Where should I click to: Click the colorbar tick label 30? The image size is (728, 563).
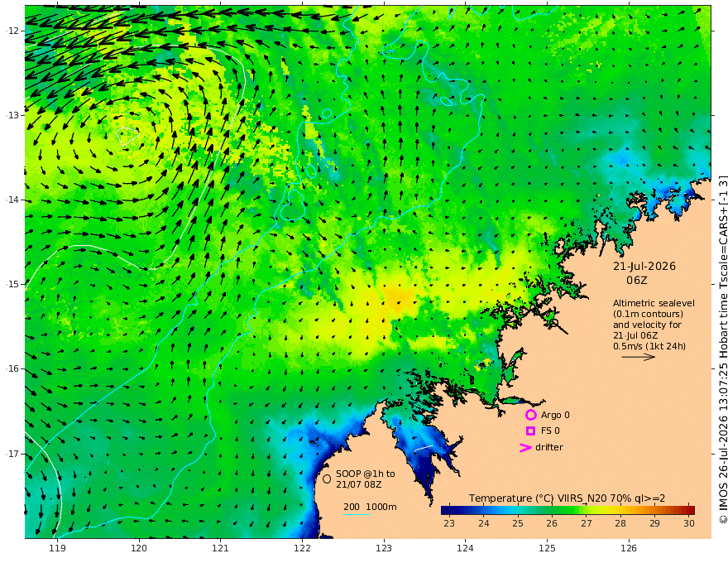point(689,523)
